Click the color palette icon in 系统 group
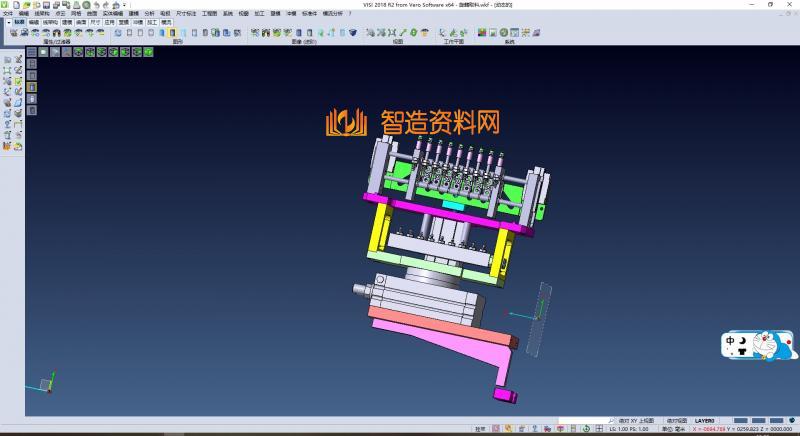Image resolution: width=800 pixels, height=436 pixels. point(481,33)
